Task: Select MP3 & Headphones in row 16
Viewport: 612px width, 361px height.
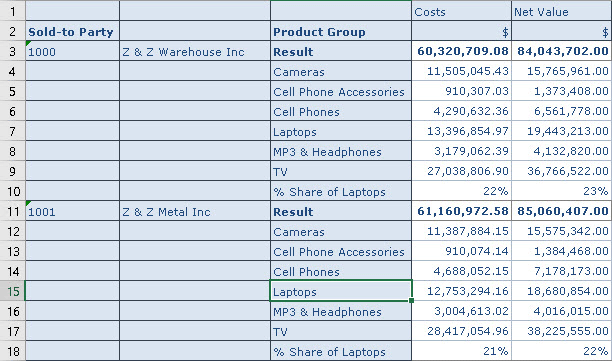Action: pos(341,311)
